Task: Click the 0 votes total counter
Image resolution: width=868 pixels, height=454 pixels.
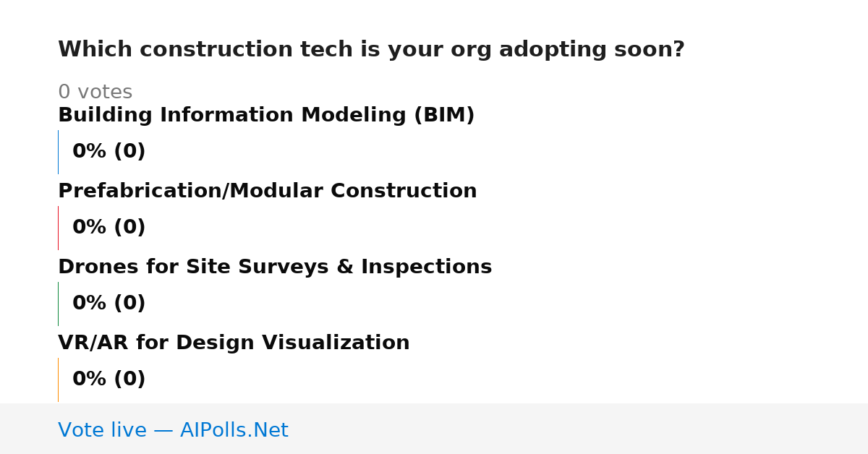Action: coord(95,93)
